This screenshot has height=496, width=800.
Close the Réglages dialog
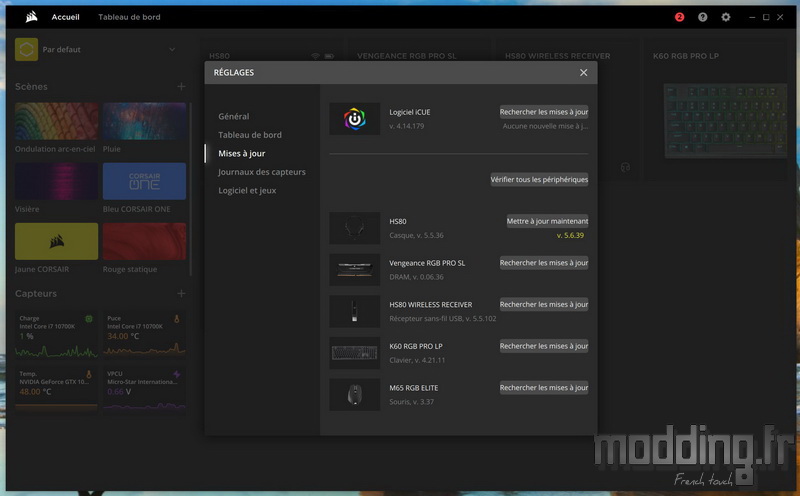point(584,72)
